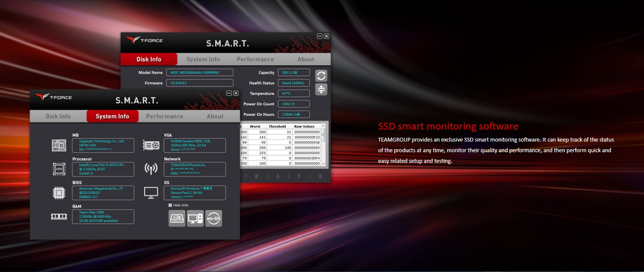This screenshot has width=644, height=272.
Task: Click the MB info box Gigabyte Technology
Action: tap(103, 145)
